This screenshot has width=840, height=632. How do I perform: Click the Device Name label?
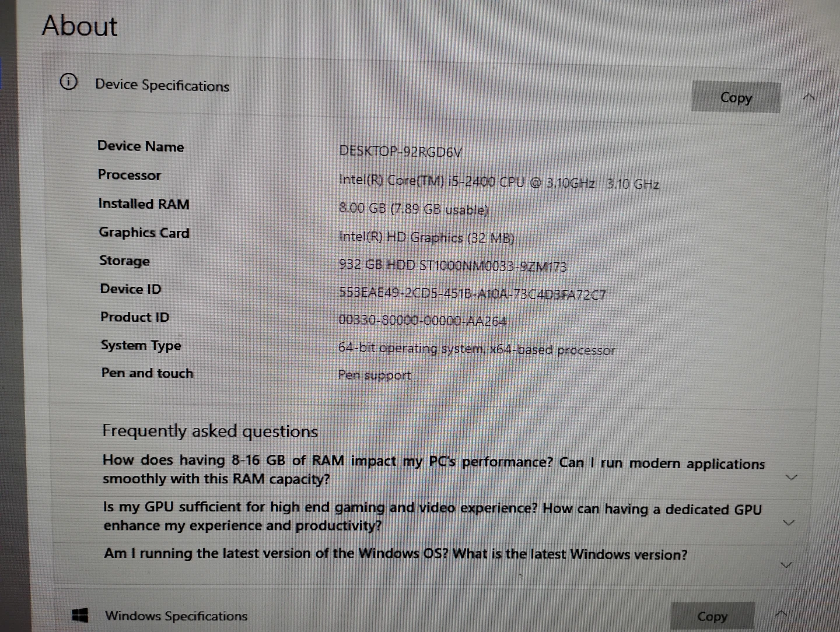[141, 146]
